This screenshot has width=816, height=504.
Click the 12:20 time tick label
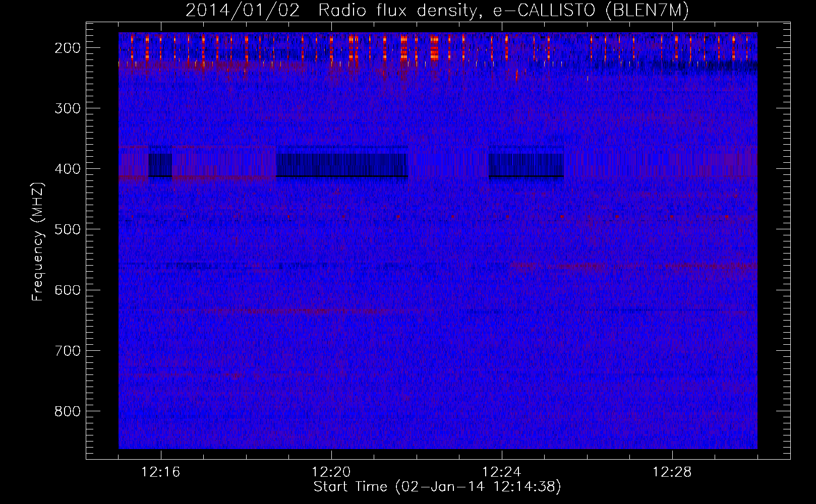point(331,472)
